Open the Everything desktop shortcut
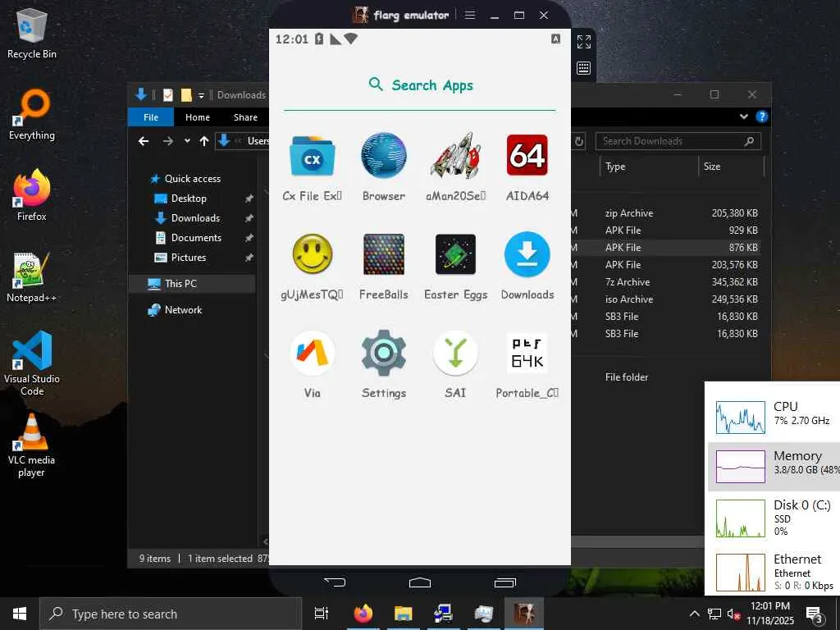The height and width of the screenshot is (630, 840). tap(32, 115)
